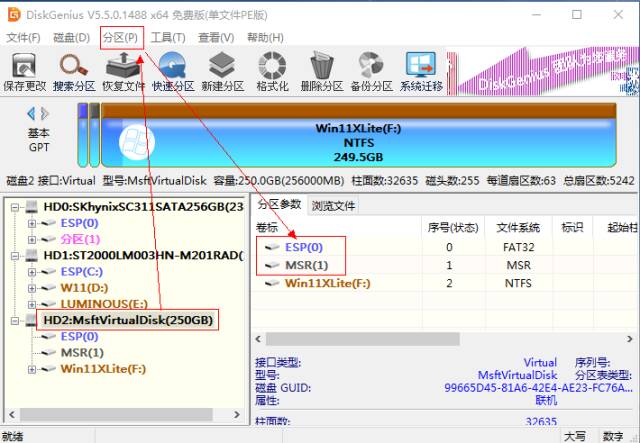
Task: Click the NTFS cell in partition table
Action: [518, 283]
